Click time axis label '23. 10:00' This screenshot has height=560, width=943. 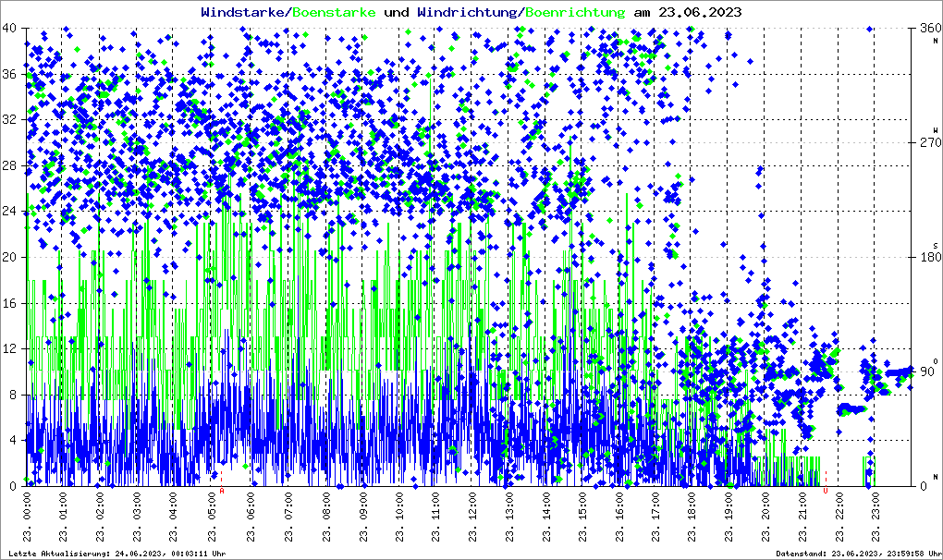(x=398, y=517)
